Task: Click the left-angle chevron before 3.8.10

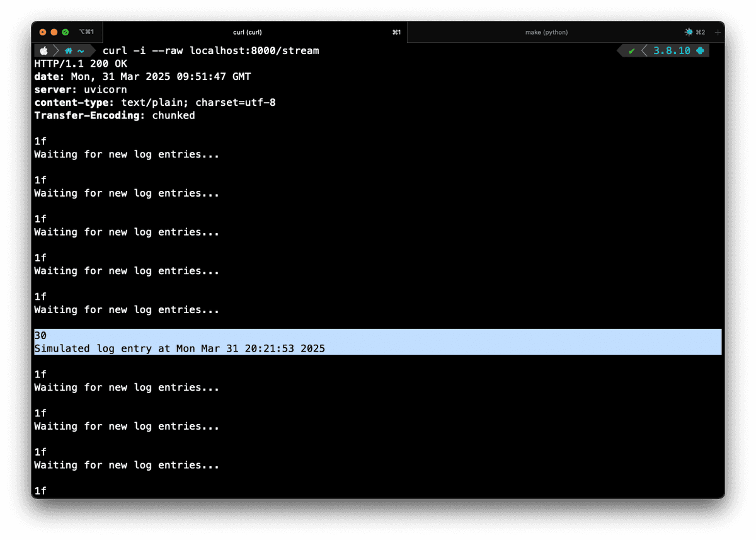Action: tap(645, 50)
